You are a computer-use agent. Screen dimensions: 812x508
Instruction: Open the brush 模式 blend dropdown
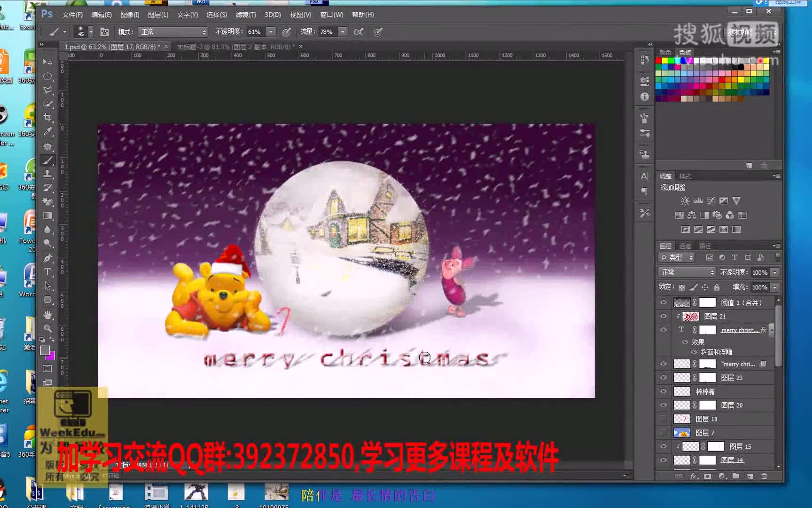(x=173, y=32)
